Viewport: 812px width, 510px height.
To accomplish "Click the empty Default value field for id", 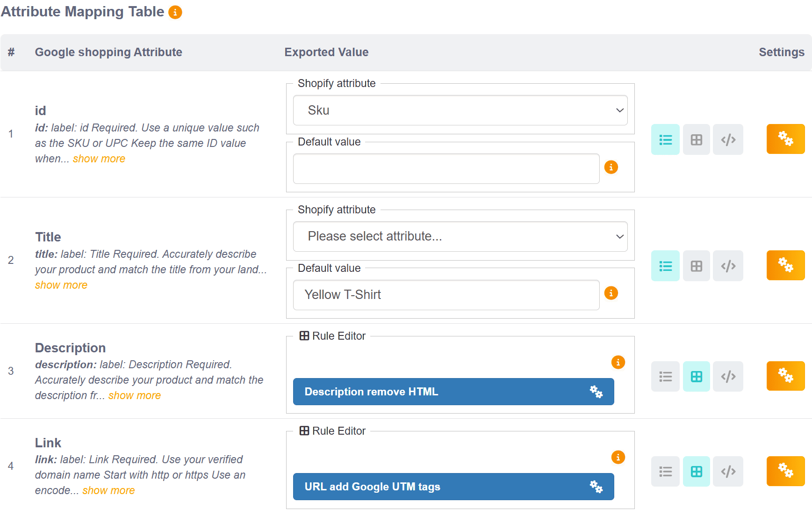I will [446, 169].
